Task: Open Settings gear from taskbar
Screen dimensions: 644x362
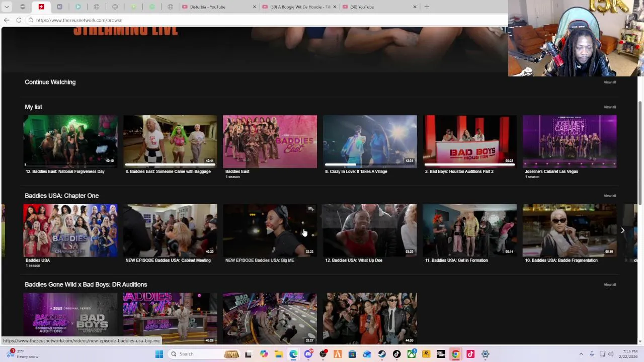Action: pyautogui.click(x=485, y=354)
